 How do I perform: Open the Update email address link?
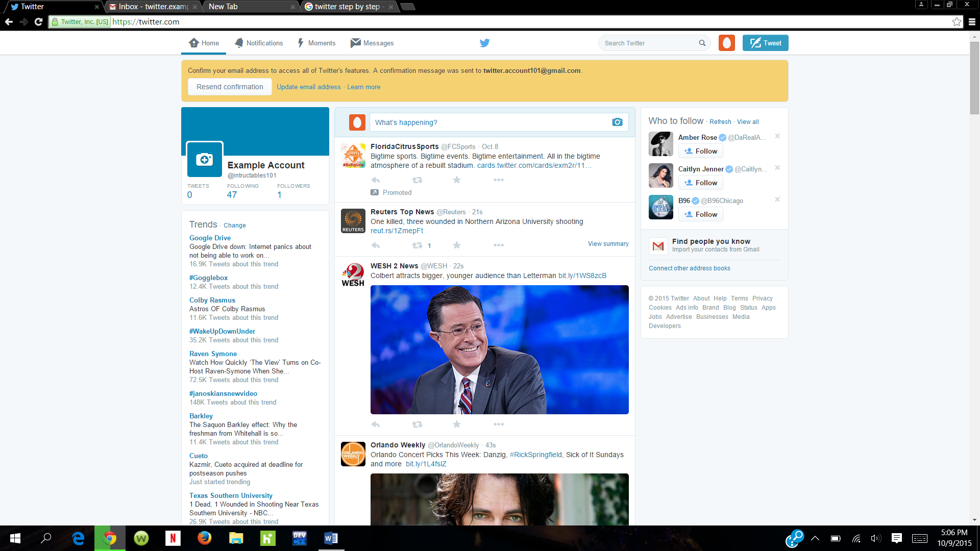308,87
